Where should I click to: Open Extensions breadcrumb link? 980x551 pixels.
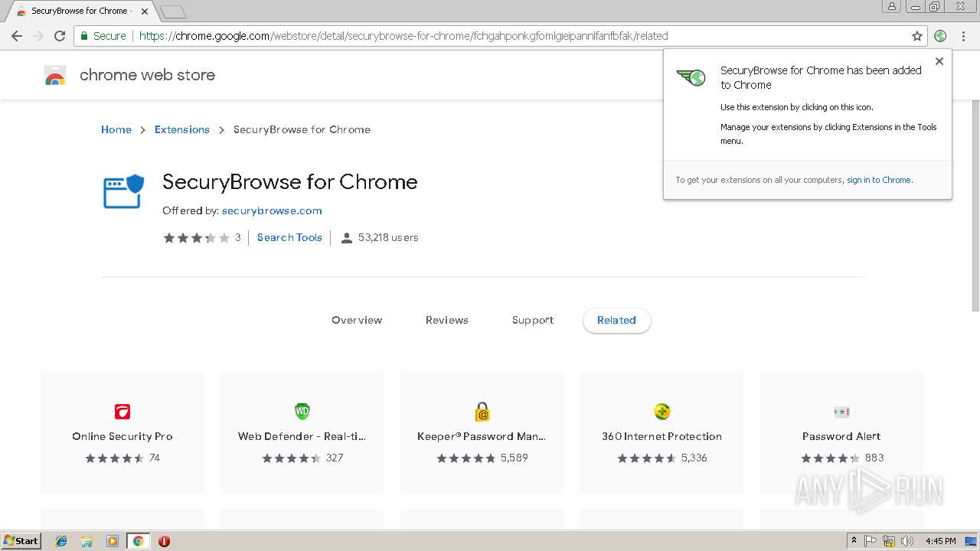click(182, 129)
